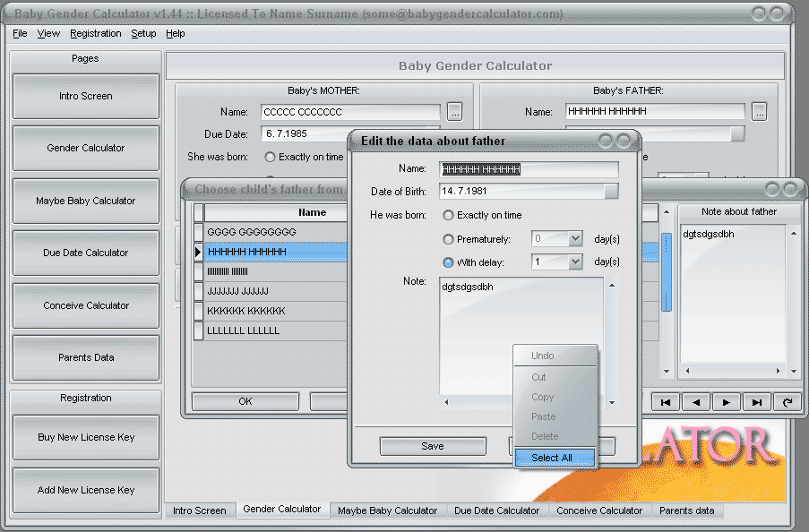Click row marker beside GGGG GGGGGGGG

199,232
